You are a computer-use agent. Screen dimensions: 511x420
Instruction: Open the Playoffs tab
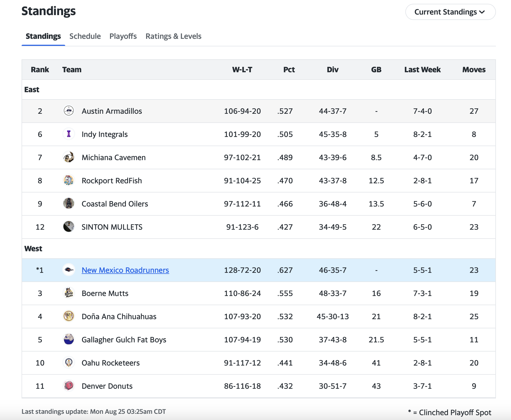123,36
